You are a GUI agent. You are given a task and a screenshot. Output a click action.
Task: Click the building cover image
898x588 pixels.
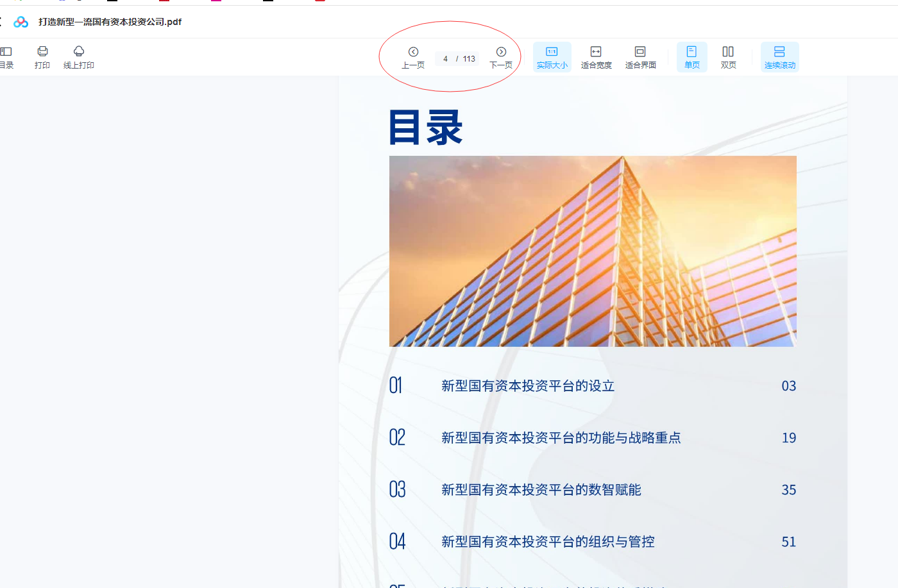[593, 251]
